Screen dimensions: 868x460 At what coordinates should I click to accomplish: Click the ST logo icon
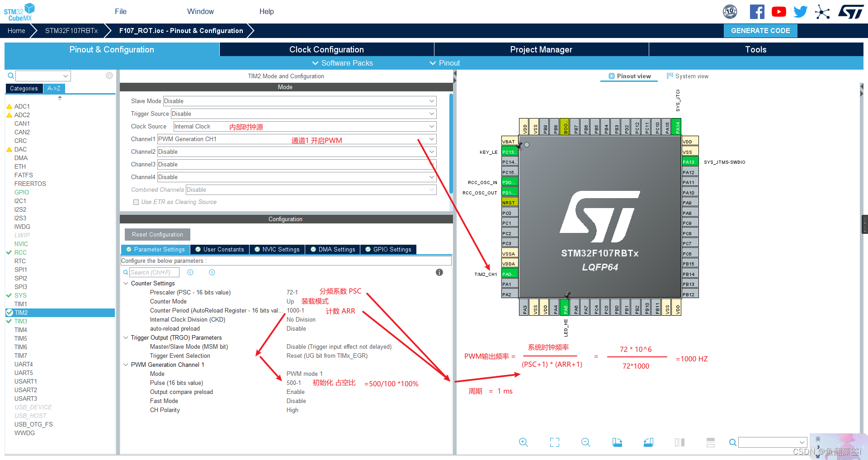tap(850, 12)
